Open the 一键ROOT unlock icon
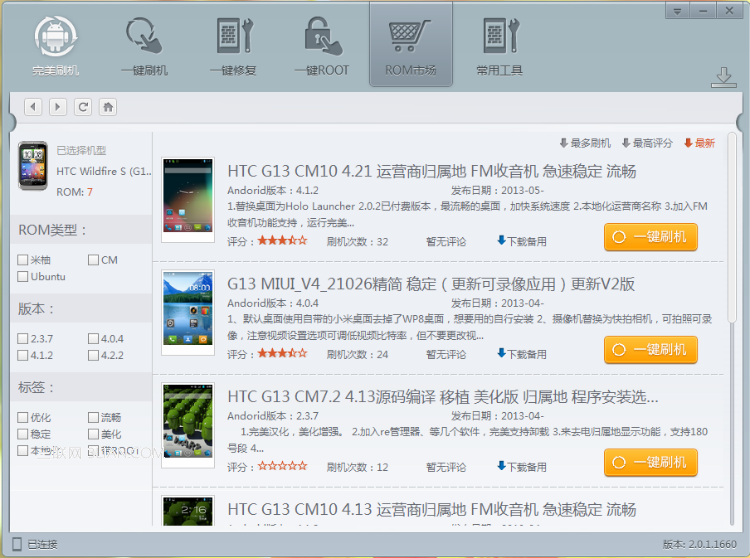Image resolution: width=750 pixels, height=558 pixels. 322,46
